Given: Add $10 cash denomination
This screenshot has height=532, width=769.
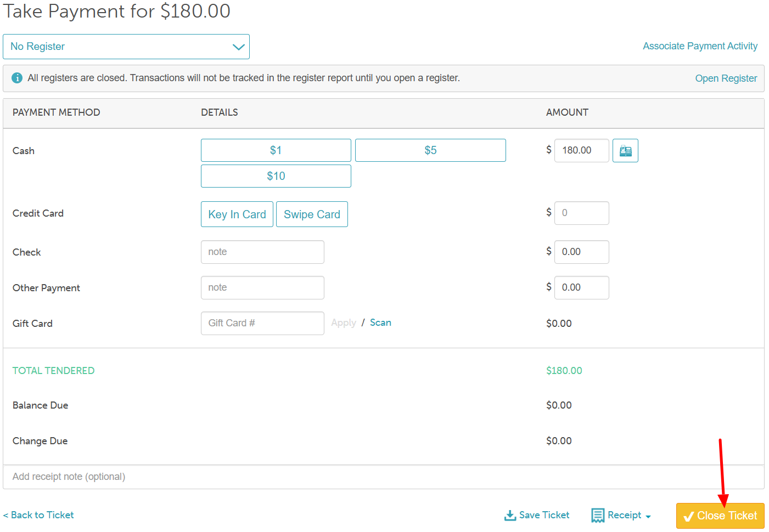Looking at the screenshot, I should pos(276,176).
